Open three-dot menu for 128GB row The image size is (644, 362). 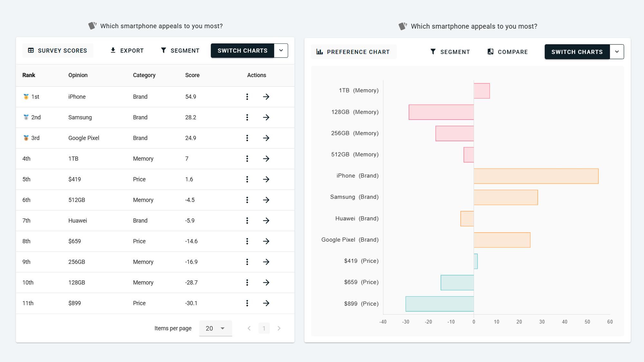point(247,283)
